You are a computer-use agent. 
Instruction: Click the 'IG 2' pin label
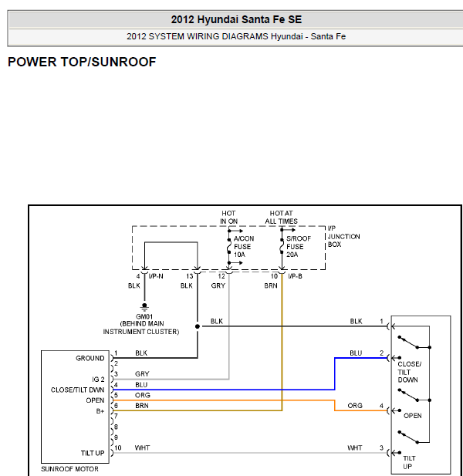click(x=98, y=380)
